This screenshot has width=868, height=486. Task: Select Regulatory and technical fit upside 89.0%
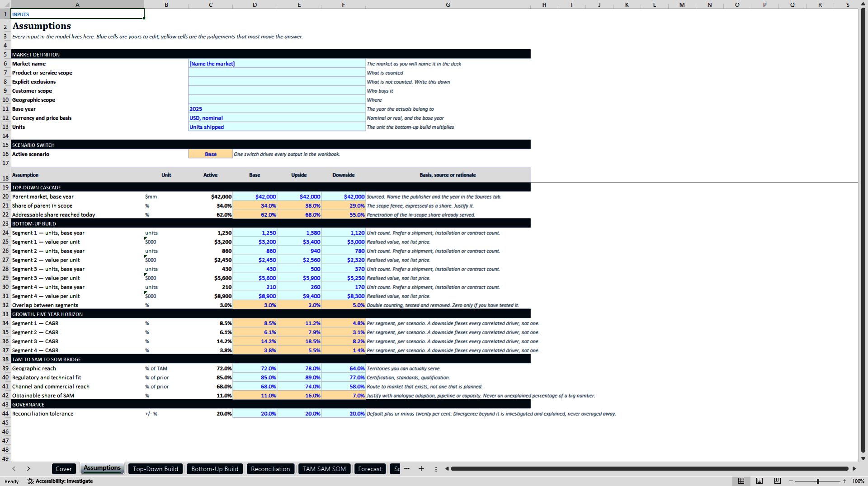(299, 377)
